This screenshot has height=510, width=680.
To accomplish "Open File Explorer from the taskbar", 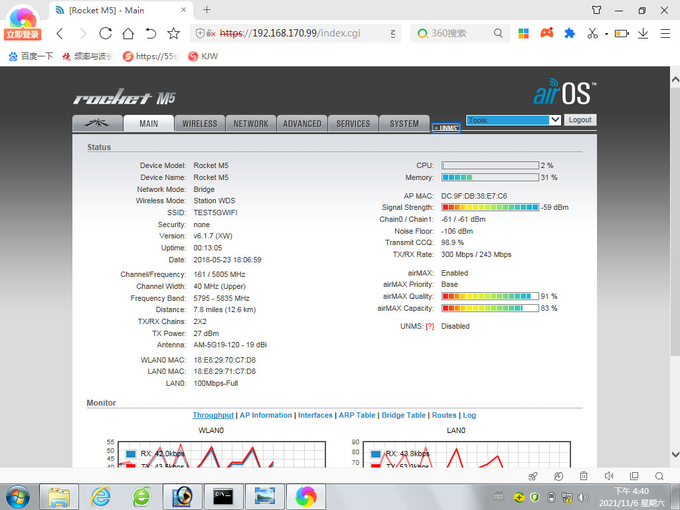I will [x=59, y=497].
